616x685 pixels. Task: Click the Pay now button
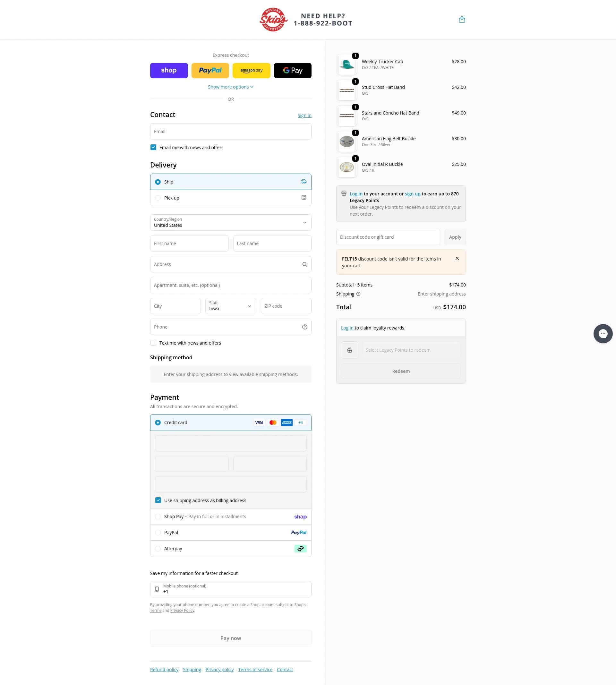(230, 638)
